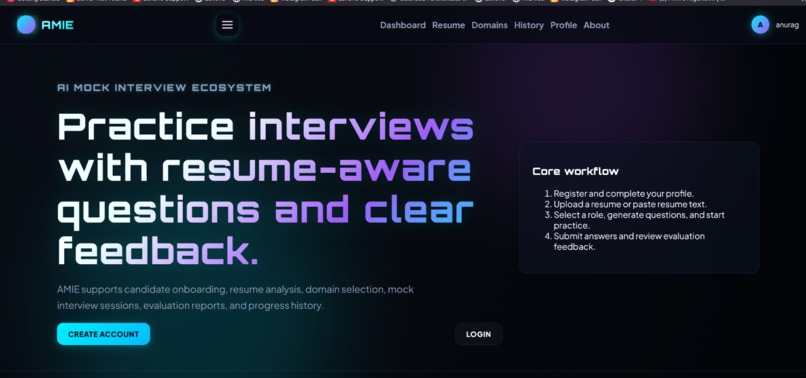Go to the Dashboard nav link
Image resolution: width=806 pixels, height=378 pixels.
click(402, 25)
